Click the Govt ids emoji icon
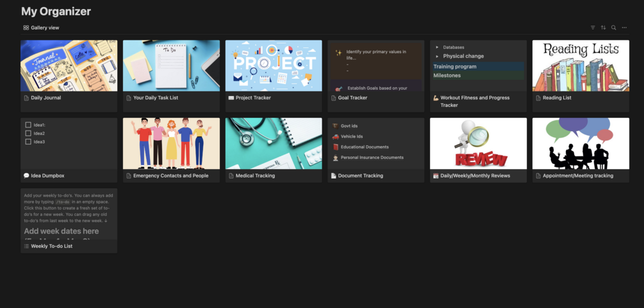 336,126
